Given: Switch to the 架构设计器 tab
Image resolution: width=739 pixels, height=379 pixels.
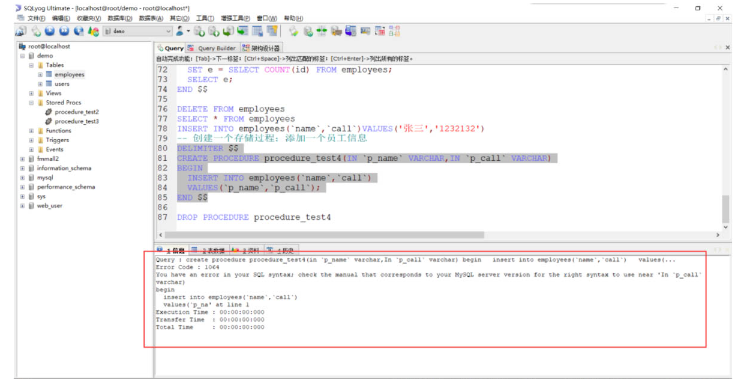Looking at the screenshot, I should point(261,48).
